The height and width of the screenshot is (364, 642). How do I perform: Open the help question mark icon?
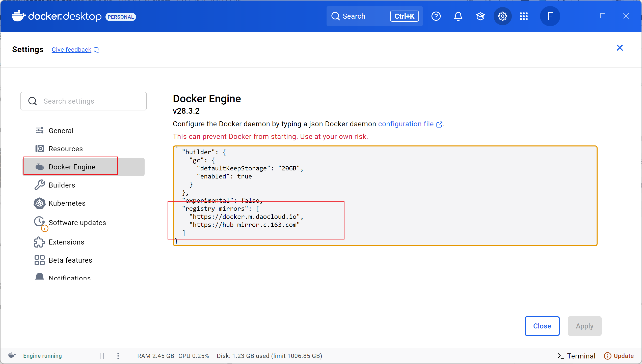[436, 16]
